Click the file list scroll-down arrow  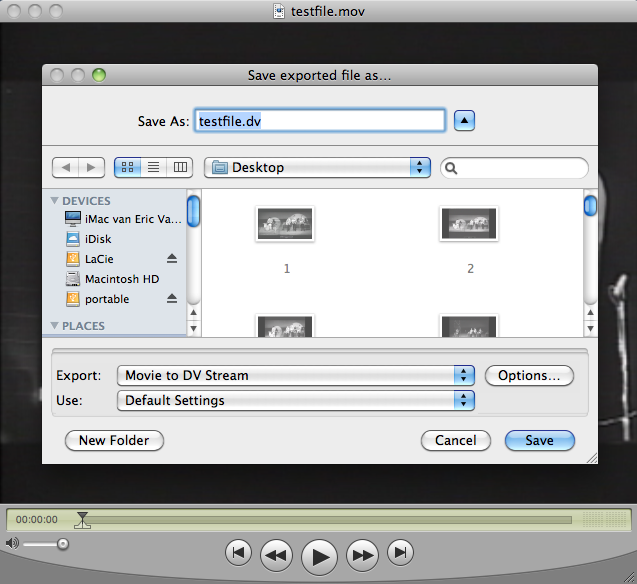click(x=590, y=328)
